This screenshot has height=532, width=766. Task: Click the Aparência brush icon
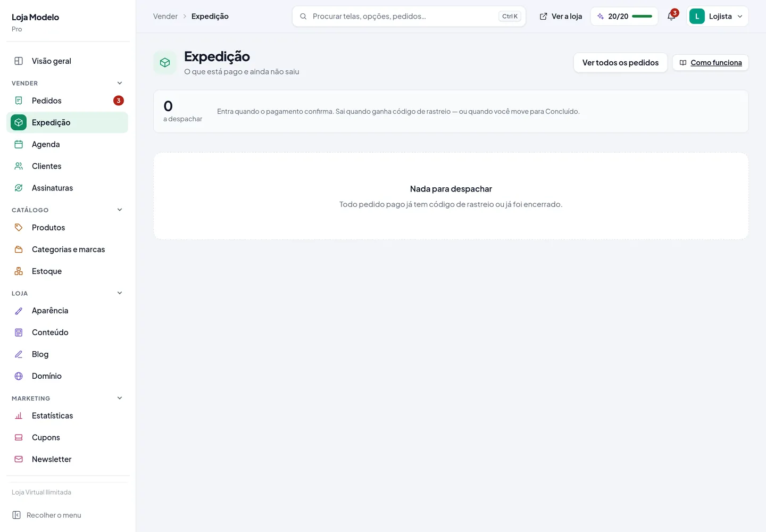[19, 311]
